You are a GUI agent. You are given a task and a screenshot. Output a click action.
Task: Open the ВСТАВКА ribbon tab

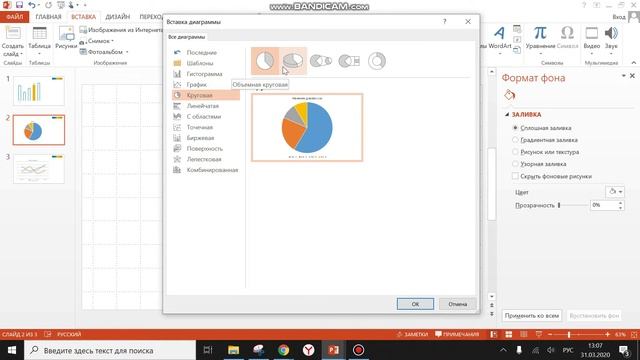(x=83, y=17)
